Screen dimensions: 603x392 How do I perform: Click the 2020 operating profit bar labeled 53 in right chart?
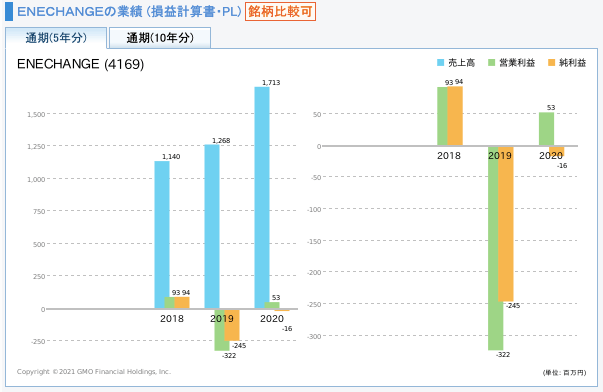click(x=546, y=129)
